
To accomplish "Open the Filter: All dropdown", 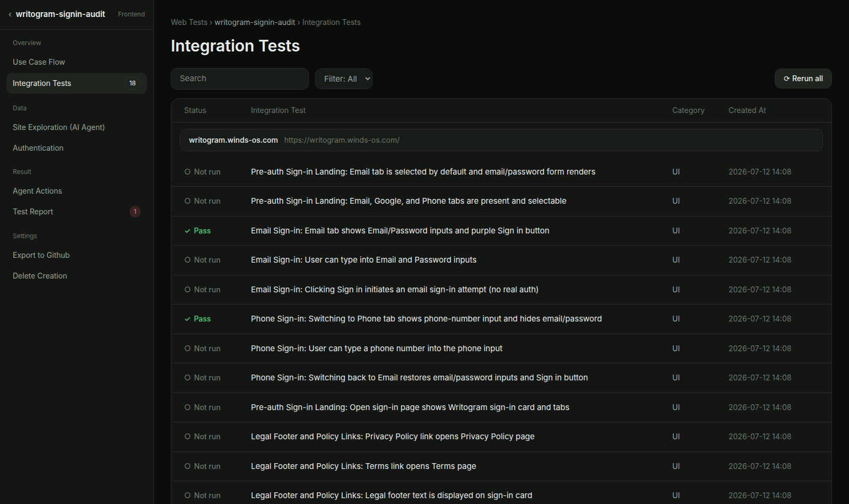I will pos(344,79).
